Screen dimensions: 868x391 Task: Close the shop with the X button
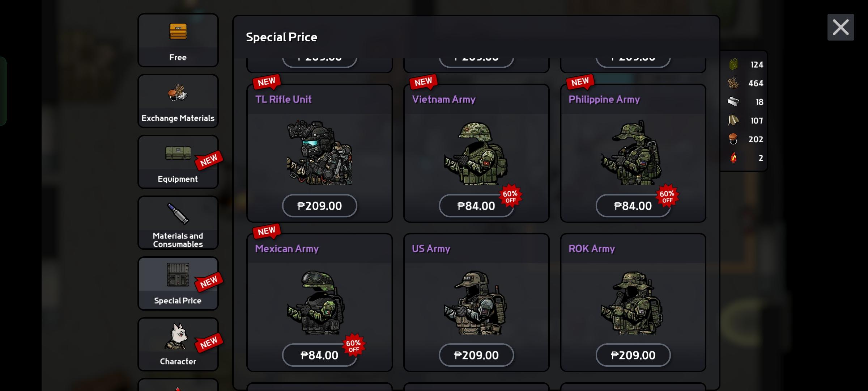(841, 27)
